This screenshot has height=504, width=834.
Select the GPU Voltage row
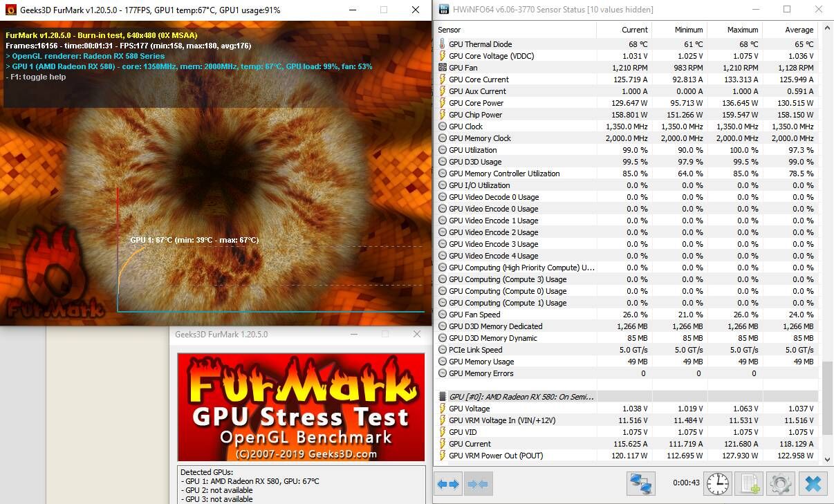click(627, 409)
